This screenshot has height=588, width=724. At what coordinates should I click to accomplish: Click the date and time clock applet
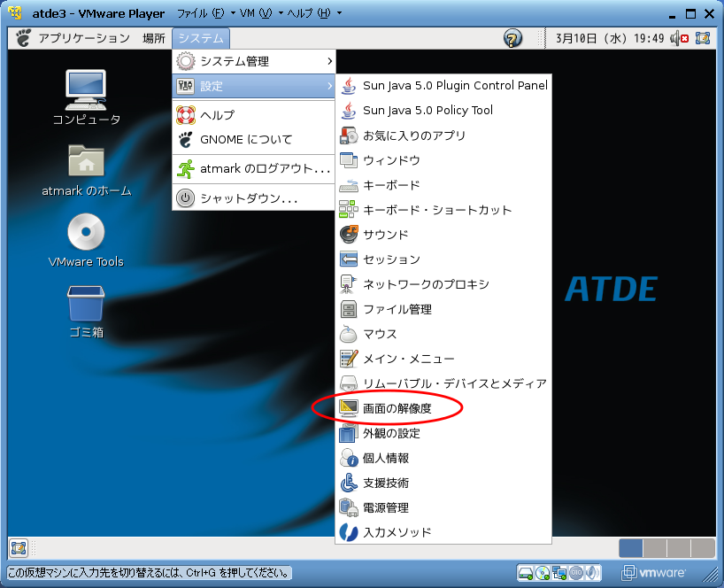[x=610, y=38]
